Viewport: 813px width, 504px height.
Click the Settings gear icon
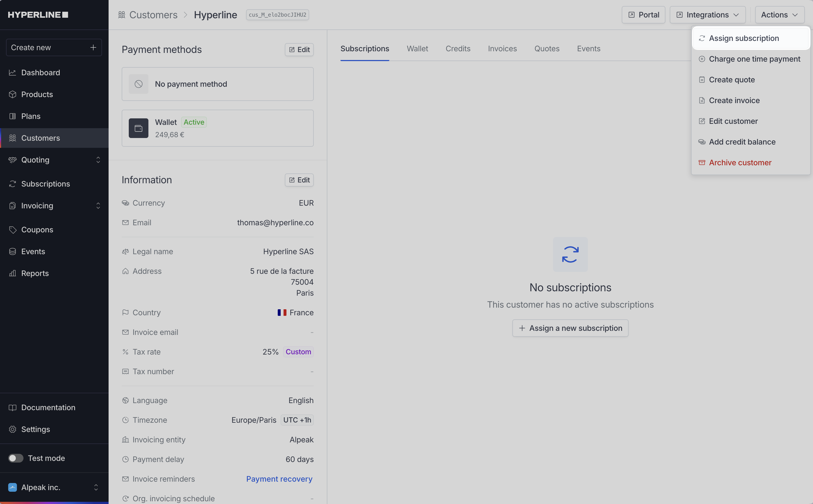click(x=12, y=429)
